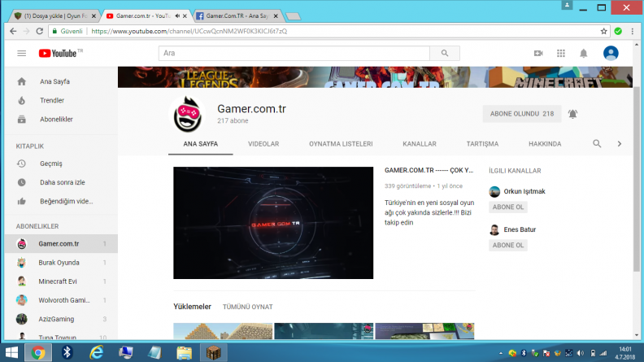644x362 pixels.
Task: Open the notifications bell in the header
Action: point(583,53)
